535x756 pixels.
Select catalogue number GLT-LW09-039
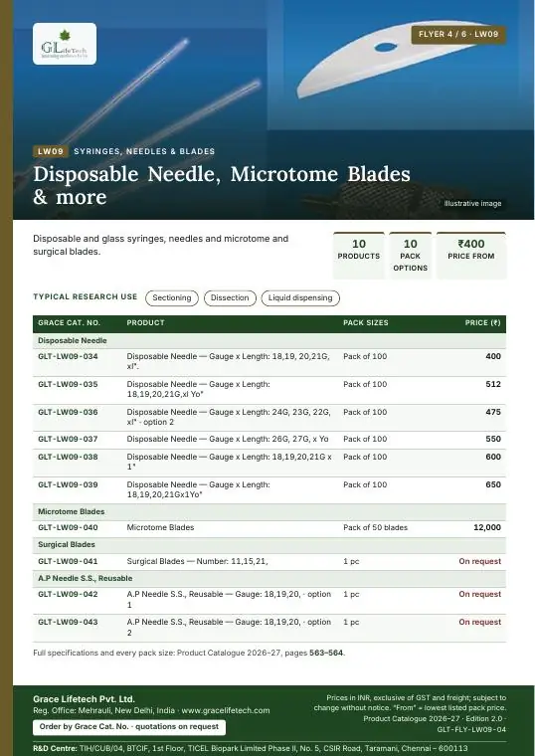coord(68,485)
